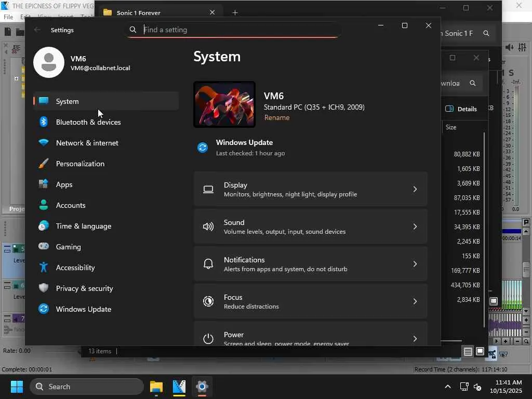Switch File Explorer to large thumbnails view
This screenshot has width=532, height=399.
pos(480,352)
